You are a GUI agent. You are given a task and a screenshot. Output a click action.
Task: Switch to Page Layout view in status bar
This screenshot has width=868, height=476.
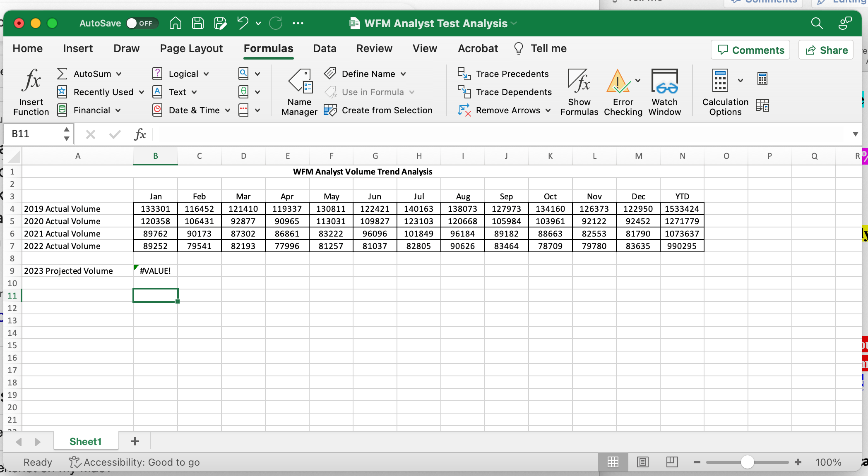click(x=642, y=462)
